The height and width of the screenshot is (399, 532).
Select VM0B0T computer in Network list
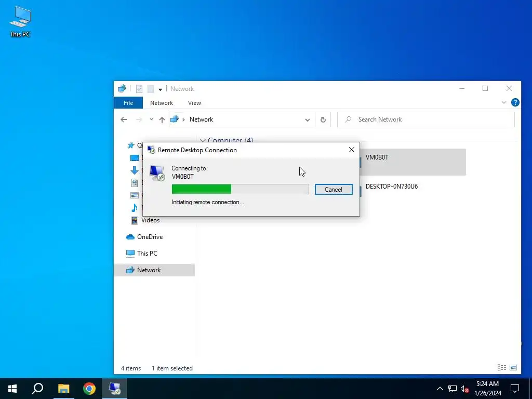point(413,162)
